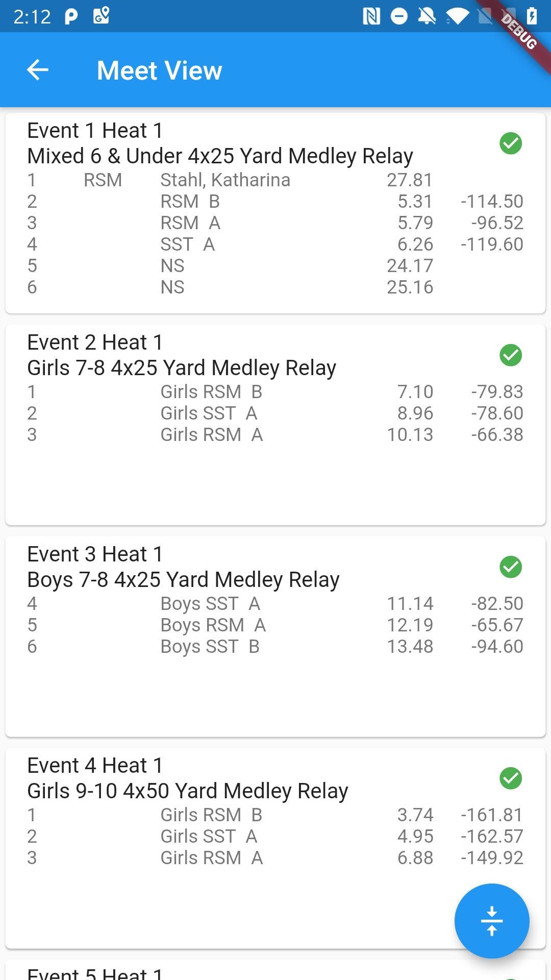Open Boys 7-8 4x25 Yard Medley Relay

point(183,579)
